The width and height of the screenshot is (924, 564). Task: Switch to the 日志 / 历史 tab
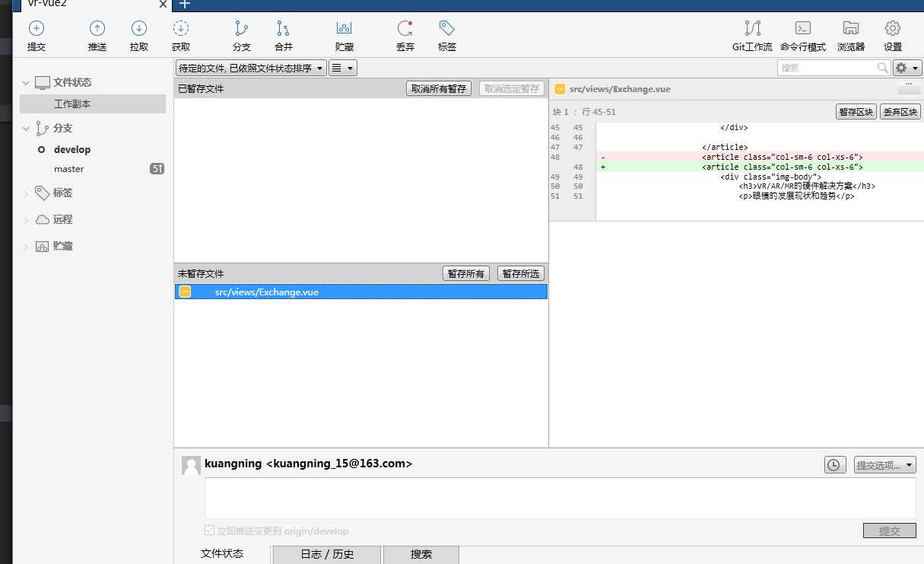coord(327,554)
